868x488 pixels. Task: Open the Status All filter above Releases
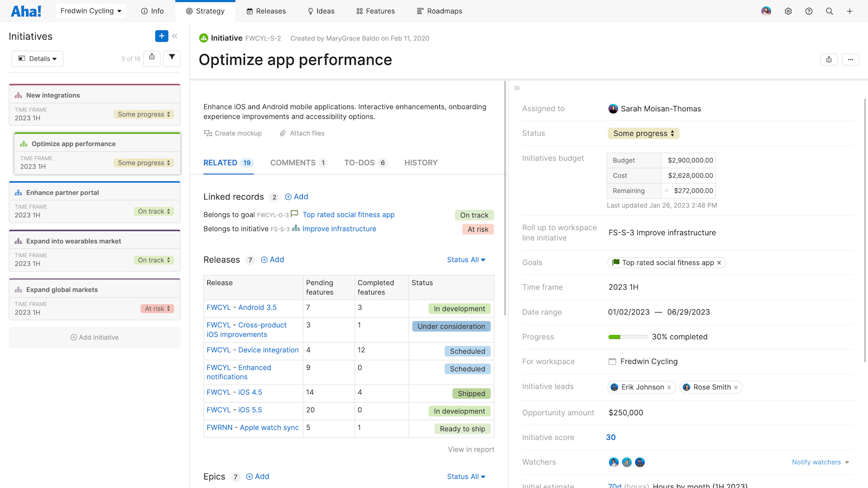[465, 260]
